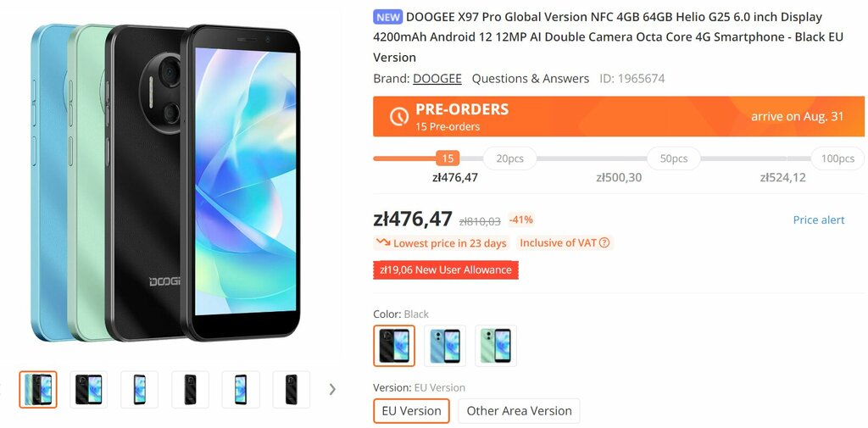The width and height of the screenshot is (868, 428).
Task: Show next thumbnails with the right chevron
Action: coord(332,389)
